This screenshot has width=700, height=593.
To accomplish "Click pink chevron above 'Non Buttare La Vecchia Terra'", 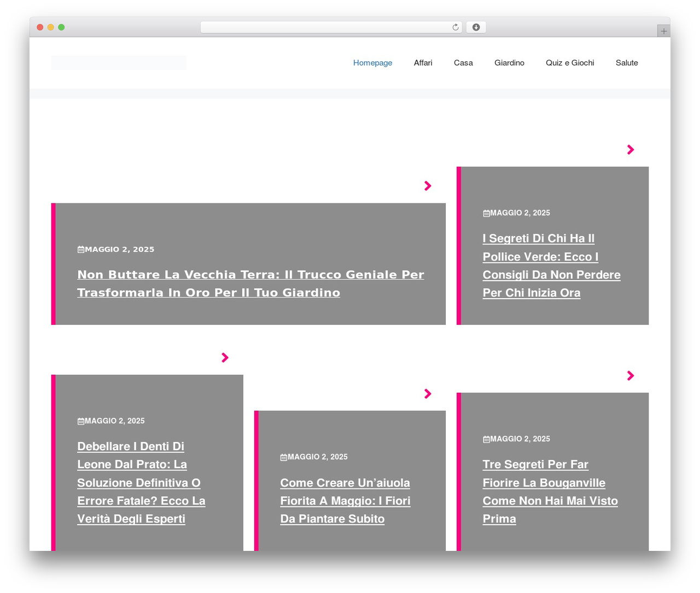I will click(x=428, y=186).
